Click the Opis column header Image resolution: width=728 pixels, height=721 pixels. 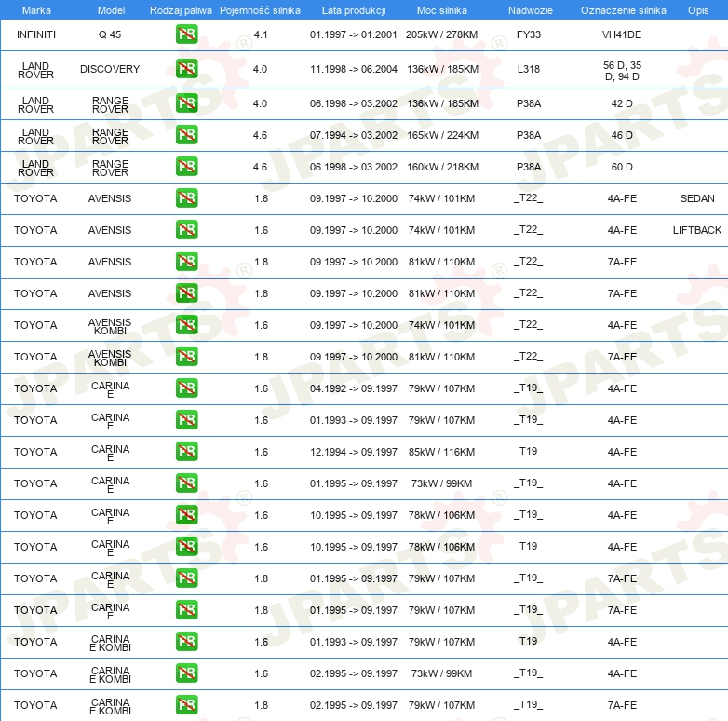pyautogui.click(x=698, y=10)
